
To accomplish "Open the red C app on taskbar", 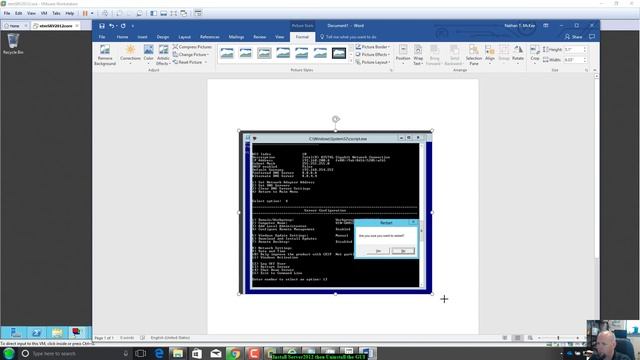I will [x=253, y=353].
